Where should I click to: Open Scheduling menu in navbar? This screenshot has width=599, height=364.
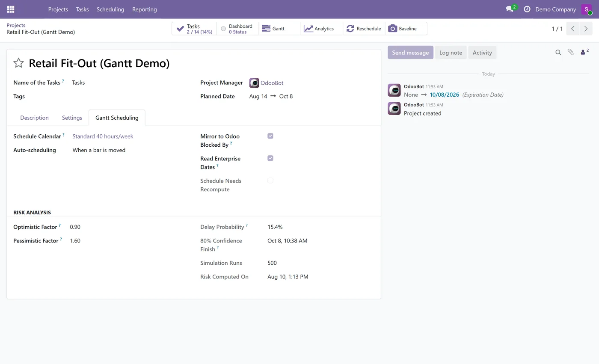[x=110, y=9]
